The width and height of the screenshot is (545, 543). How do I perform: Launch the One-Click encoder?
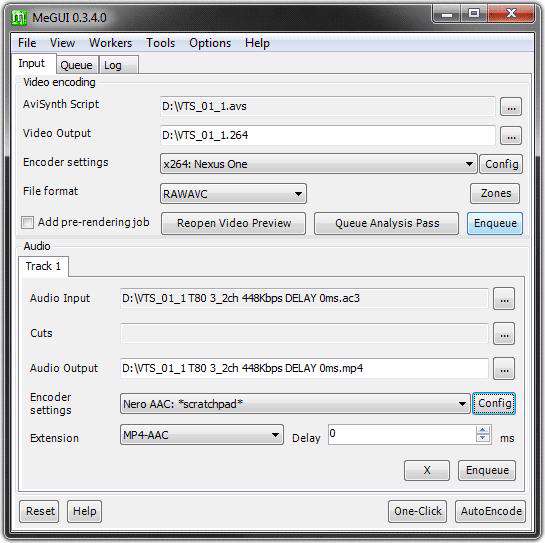417,511
